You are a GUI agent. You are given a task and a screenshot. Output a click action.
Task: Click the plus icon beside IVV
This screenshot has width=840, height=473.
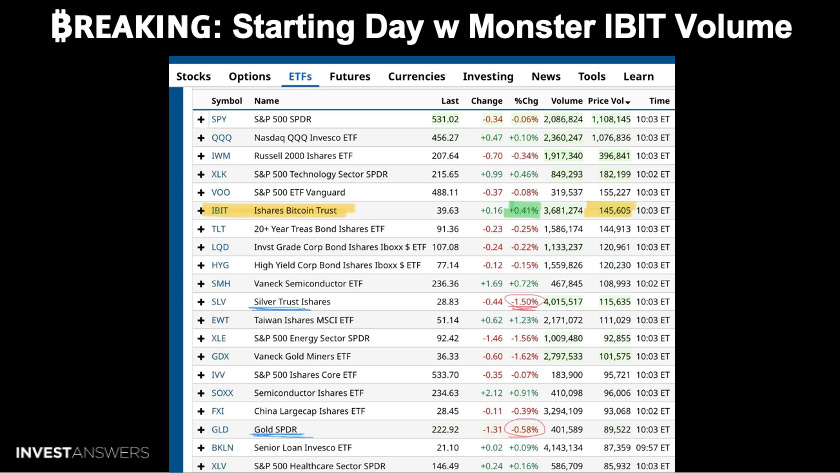201,374
